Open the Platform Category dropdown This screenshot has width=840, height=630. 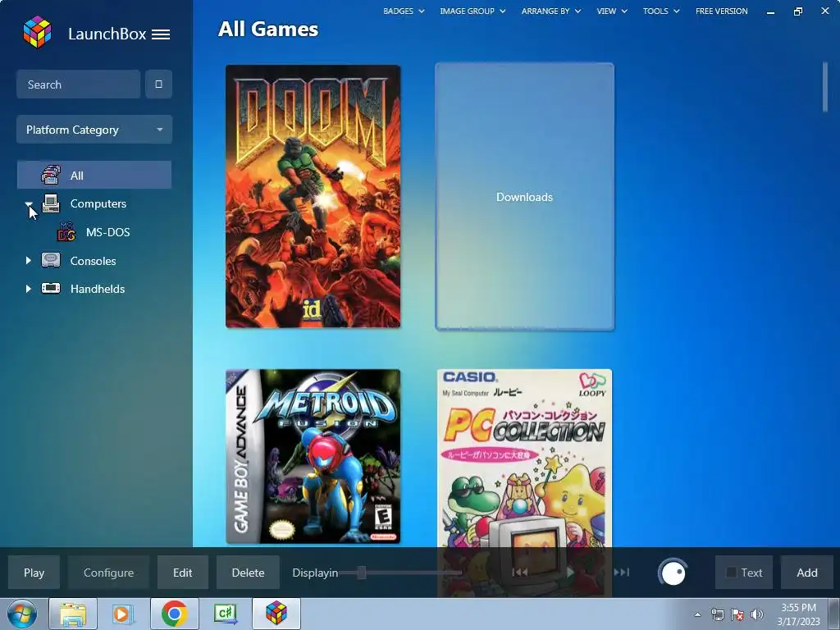94,130
